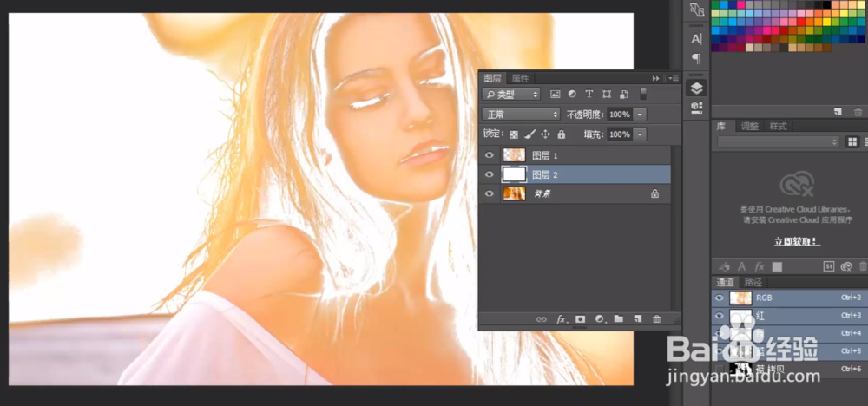Click link layers icon in Layers panel
This screenshot has width=868, height=406.
point(542,319)
